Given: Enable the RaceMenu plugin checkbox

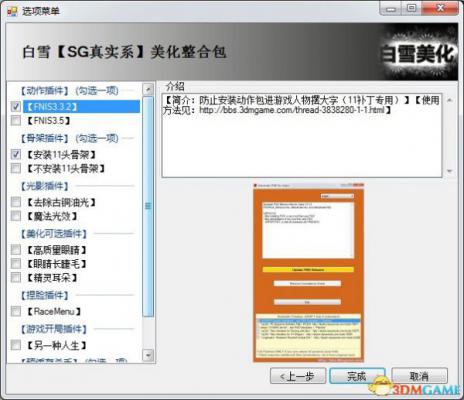Looking at the screenshot, I should coord(16,311).
